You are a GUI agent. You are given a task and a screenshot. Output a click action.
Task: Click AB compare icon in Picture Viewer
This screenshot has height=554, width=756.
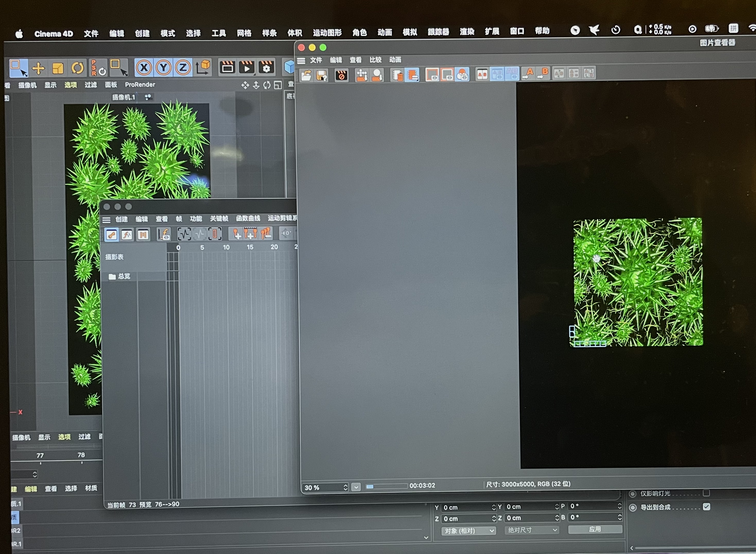[x=482, y=74]
